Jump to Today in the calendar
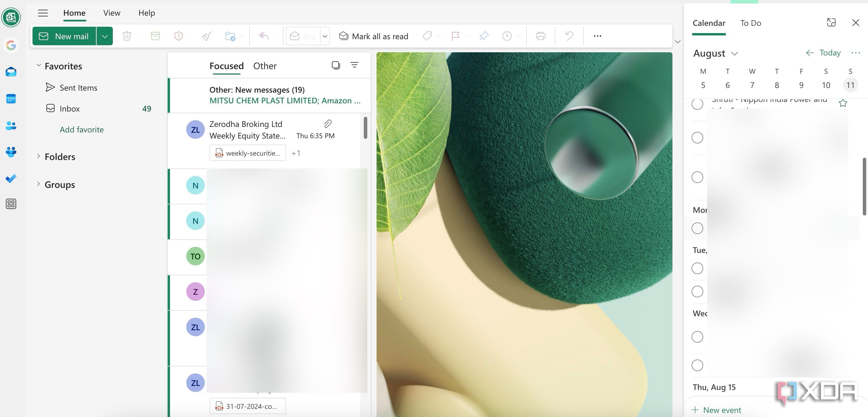This screenshot has width=868, height=417. coord(830,53)
